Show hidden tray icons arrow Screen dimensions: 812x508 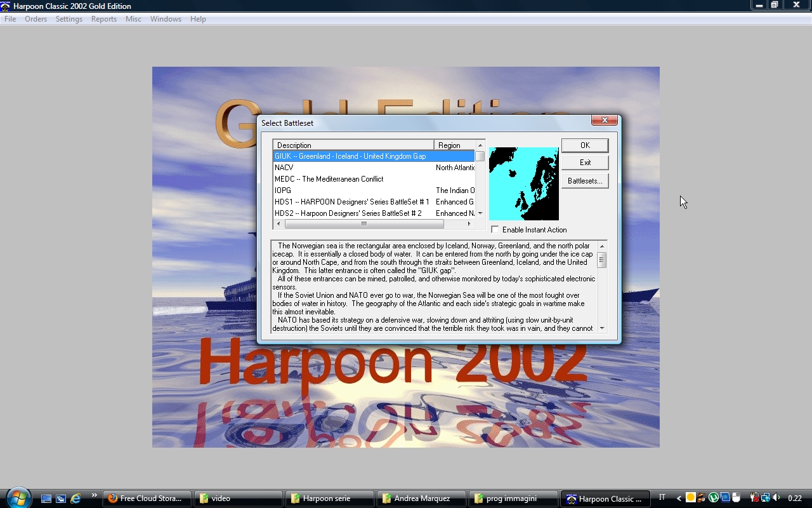(x=679, y=498)
